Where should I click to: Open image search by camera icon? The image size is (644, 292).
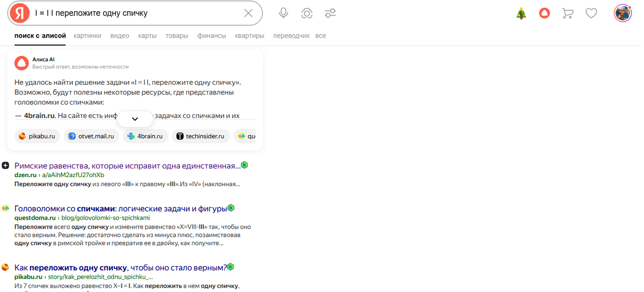(307, 13)
